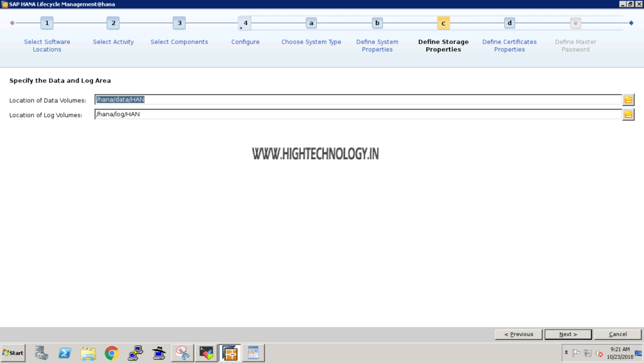Open Action Center flag icon

(576, 353)
